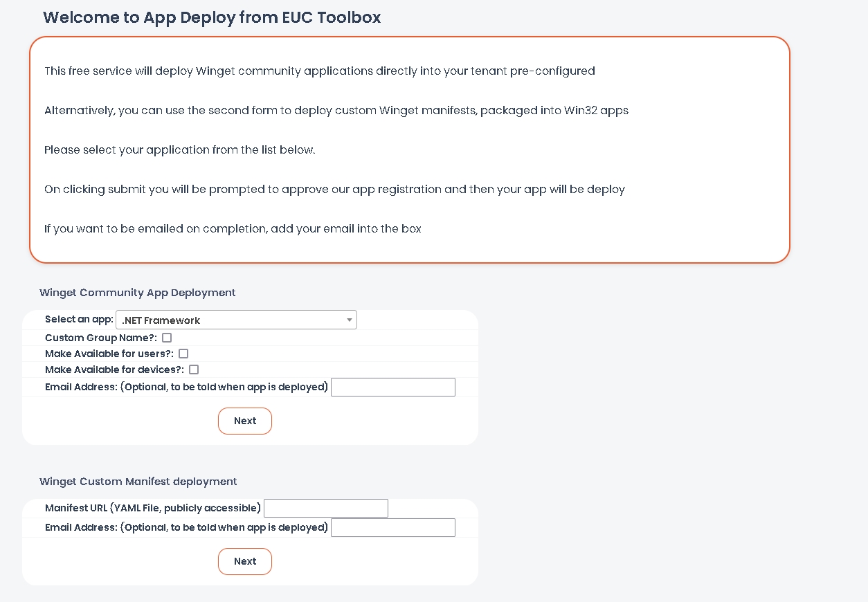Focus Email Address field under Community App Deployment
The width and height of the screenshot is (868, 602).
392,387
